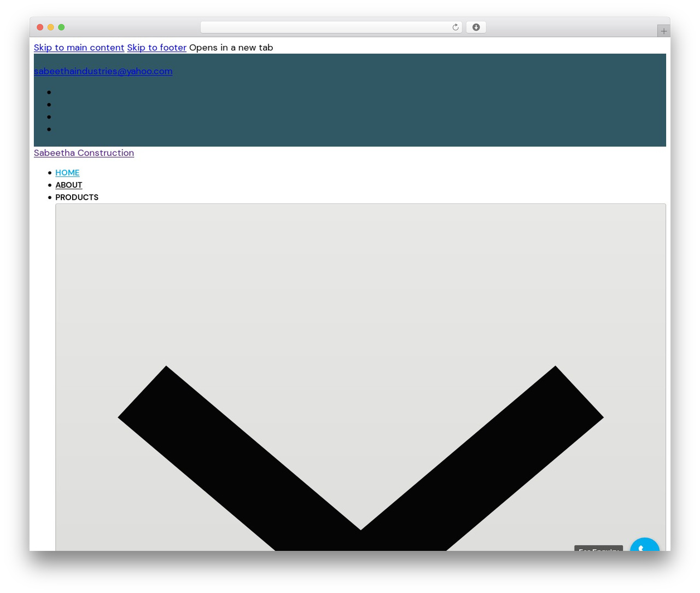Expand the PRODUCTS submenu chevron arrow
700x593 pixels.
(x=360, y=377)
